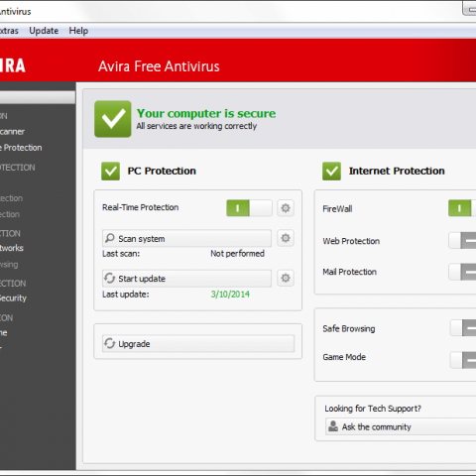
Task: Open the Help menu
Action: tap(78, 31)
